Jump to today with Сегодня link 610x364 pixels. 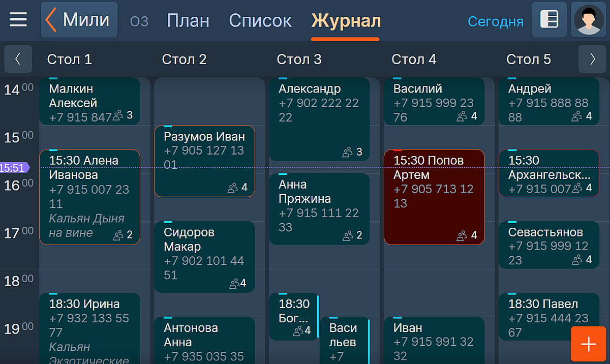click(495, 21)
